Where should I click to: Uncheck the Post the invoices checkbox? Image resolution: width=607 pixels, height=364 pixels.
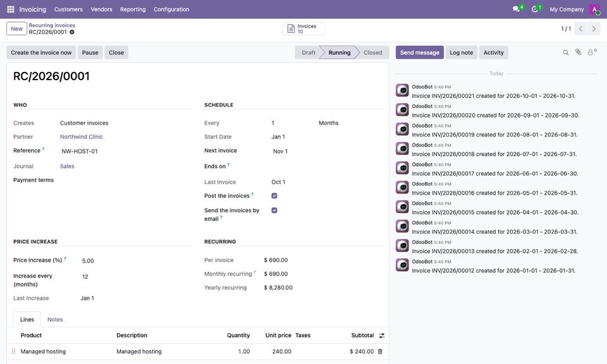point(274,196)
